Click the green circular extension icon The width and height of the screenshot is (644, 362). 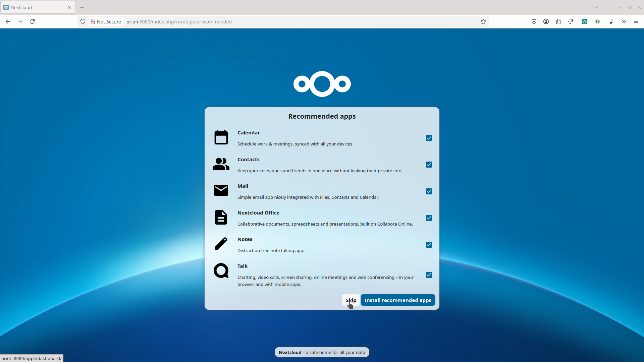click(598, 21)
